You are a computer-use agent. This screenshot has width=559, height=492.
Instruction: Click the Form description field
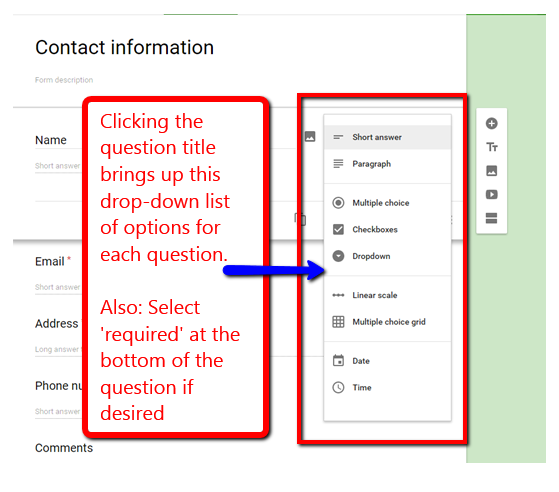pyautogui.click(x=64, y=80)
